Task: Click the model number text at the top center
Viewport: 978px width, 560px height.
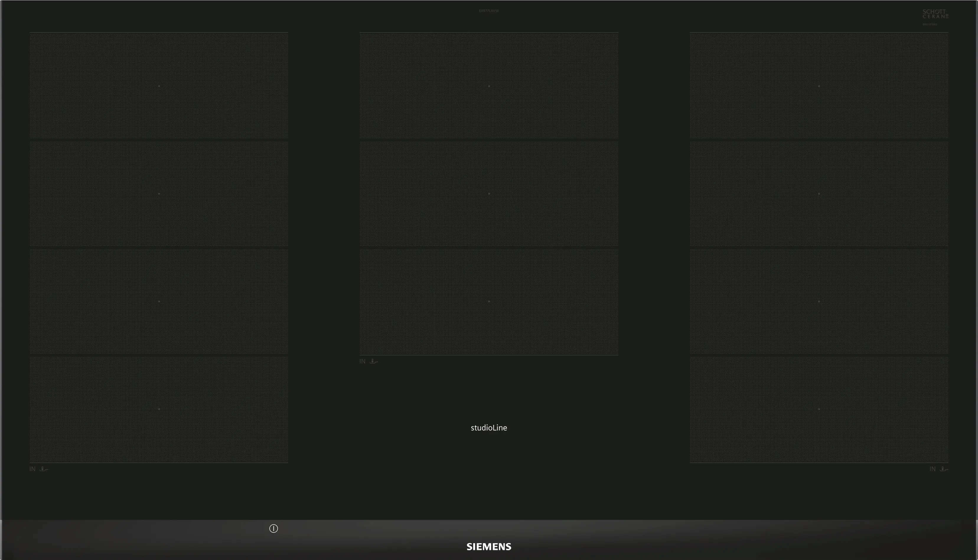Action: [x=489, y=11]
